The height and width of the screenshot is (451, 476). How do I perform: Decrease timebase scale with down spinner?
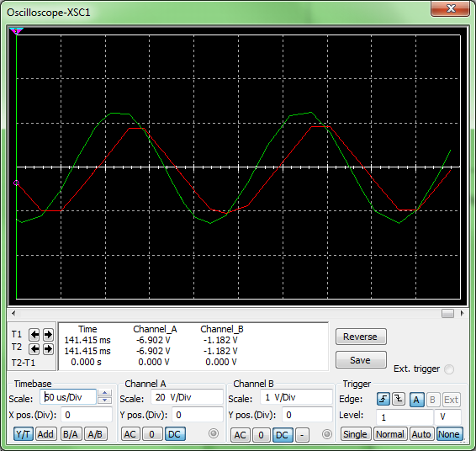coord(105,401)
